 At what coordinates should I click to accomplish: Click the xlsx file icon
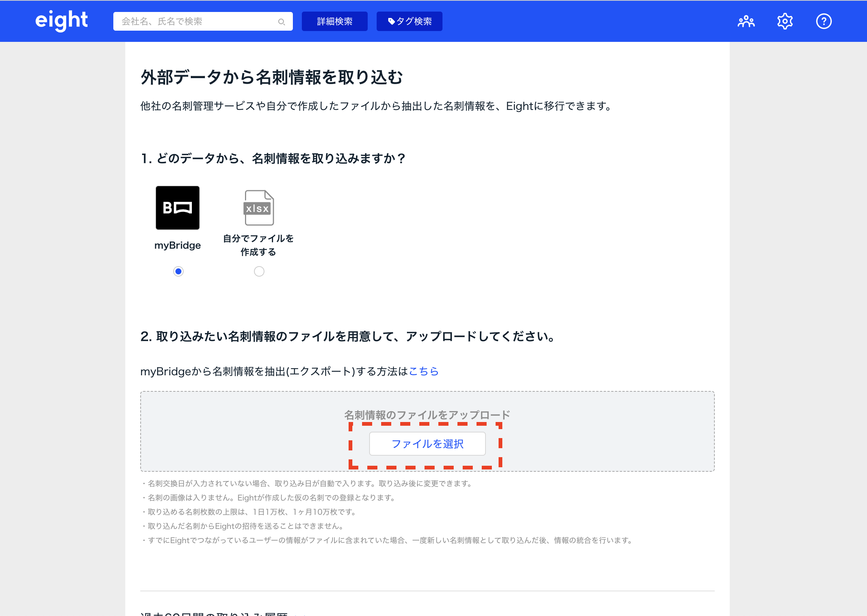pos(258,207)
